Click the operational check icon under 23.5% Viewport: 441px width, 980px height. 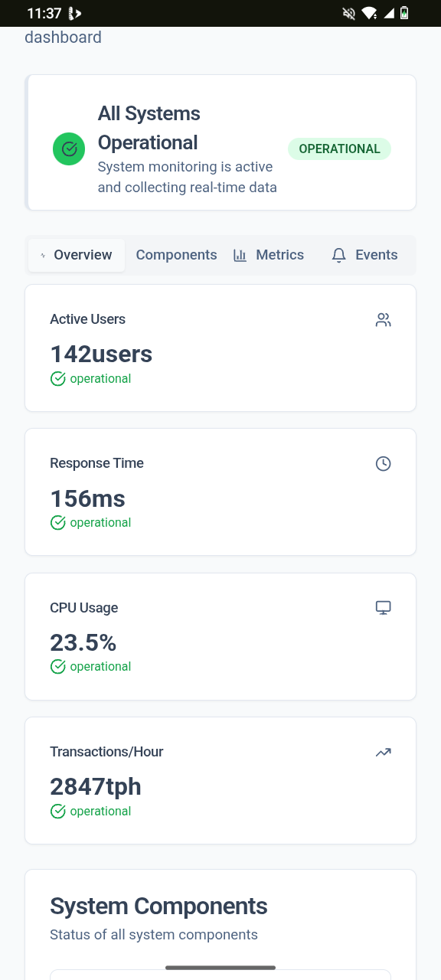(58, 666)
